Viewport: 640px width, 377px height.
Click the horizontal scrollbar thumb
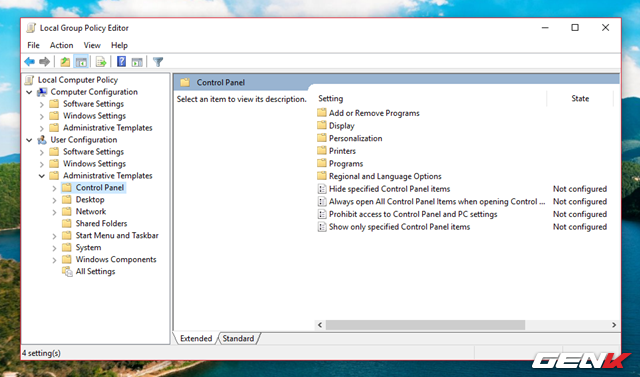coord(425,325)
